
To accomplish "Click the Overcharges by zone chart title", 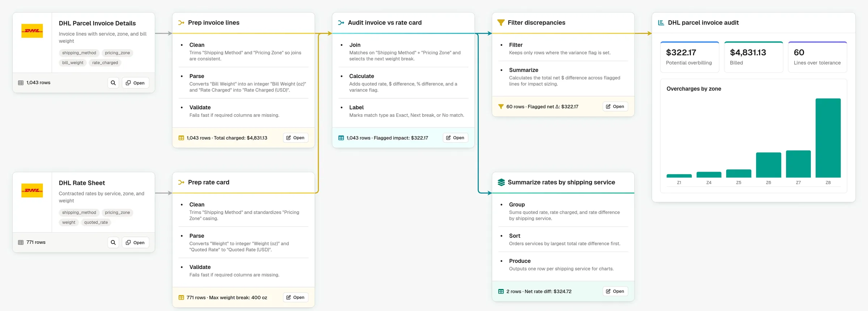I will pos(694,89).
